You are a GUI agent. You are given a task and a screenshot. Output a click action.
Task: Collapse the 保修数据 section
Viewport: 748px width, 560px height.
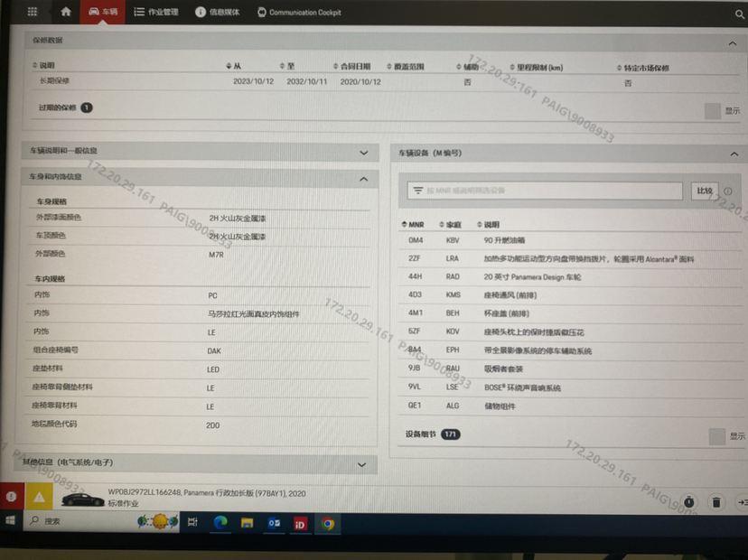click(x=733, y=43)
